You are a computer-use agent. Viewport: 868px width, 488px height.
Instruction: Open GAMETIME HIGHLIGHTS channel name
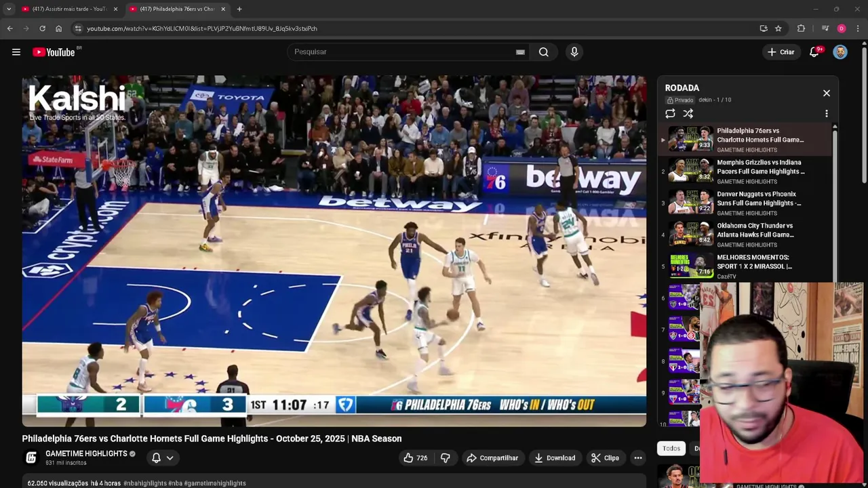click(x=86, y=453)
